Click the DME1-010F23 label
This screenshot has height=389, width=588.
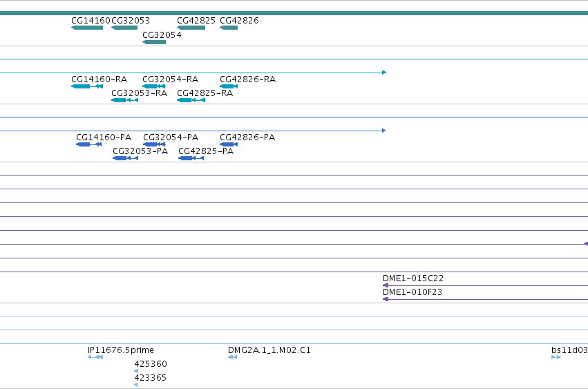412,292
